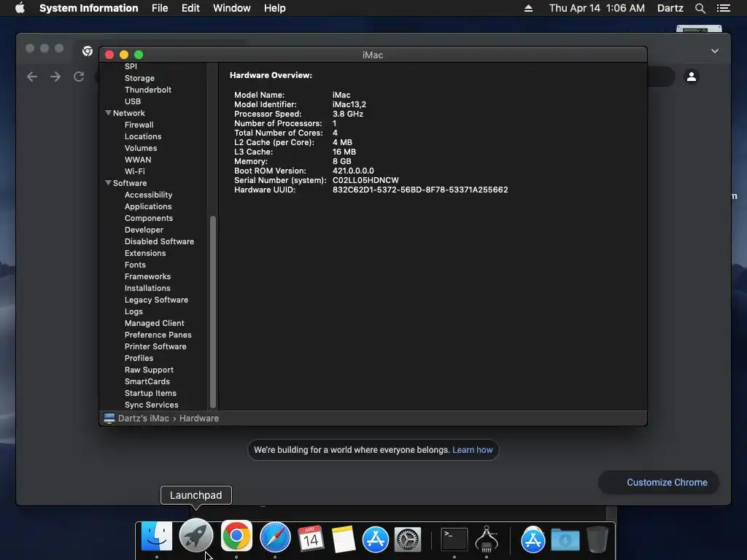Click the Learn how link
The width and height of the screenshot is (747, 560).
[x=472, y=450]
